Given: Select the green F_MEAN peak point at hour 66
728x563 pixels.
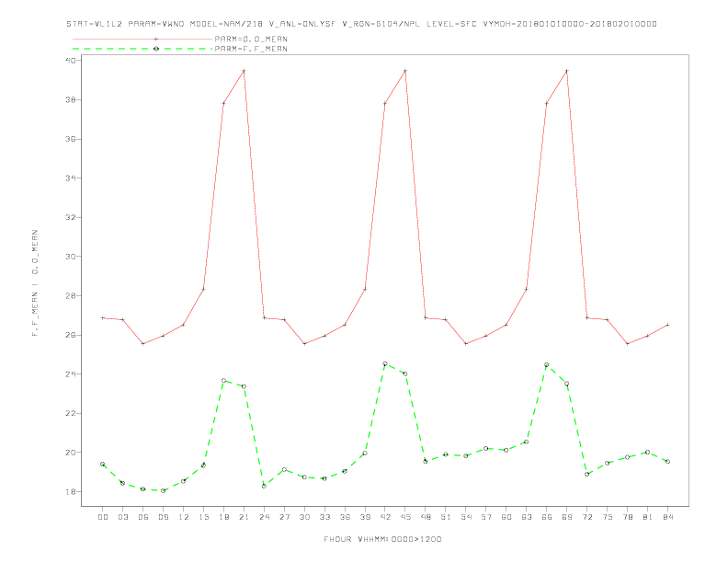Looking at the screenshot, I should pyautogui.click(x=547, y=364).
